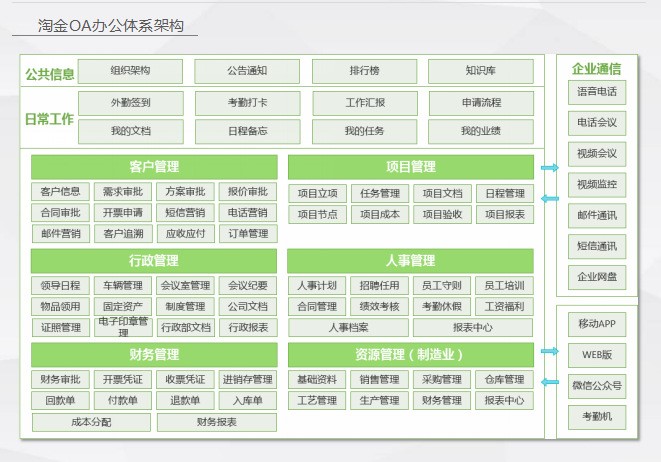The image size is (661, 462).
Task: Open 人事档案 in HR management
Action: 348,327
